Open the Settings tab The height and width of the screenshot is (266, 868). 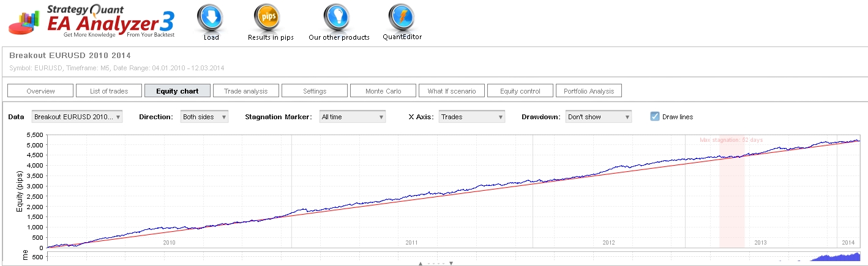coord(315,91)
